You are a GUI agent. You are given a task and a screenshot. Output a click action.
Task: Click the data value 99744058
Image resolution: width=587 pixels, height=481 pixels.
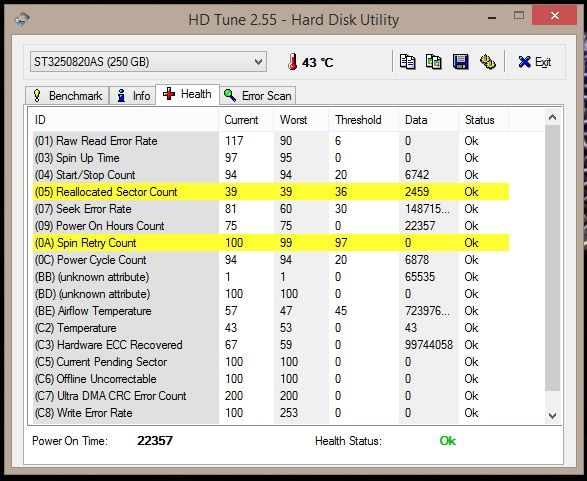(x=429, y=345)
